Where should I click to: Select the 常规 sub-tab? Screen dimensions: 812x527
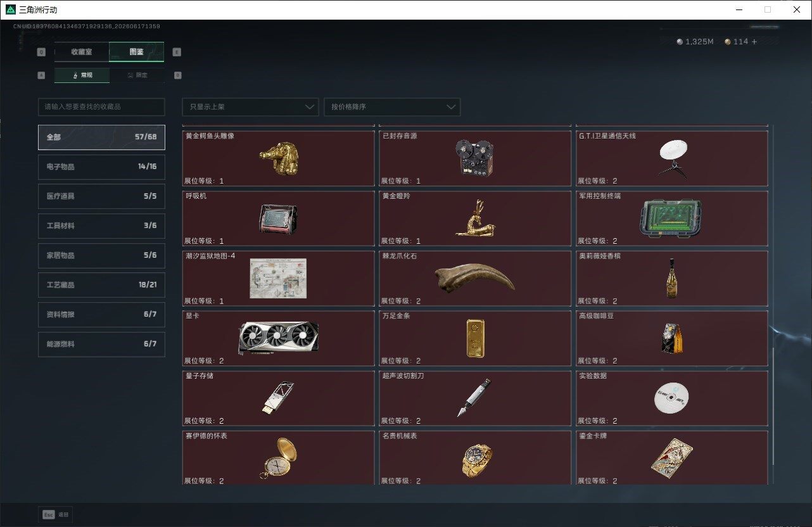(x=82, y=75)
